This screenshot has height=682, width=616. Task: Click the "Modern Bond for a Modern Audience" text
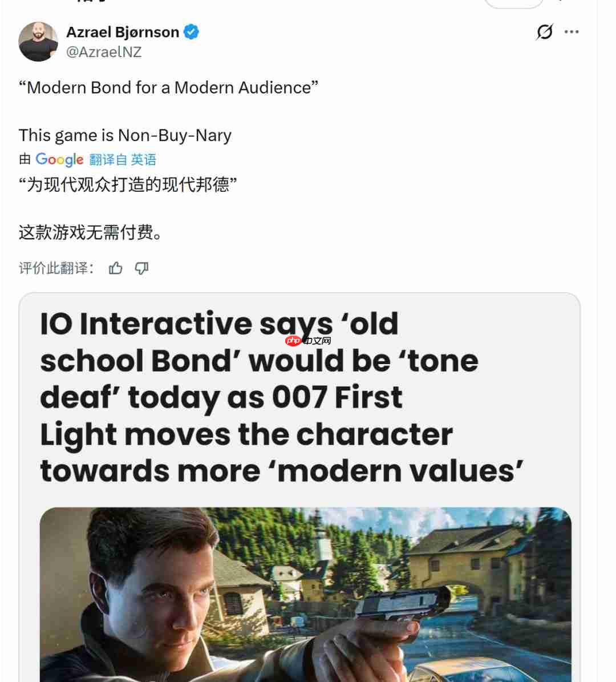[x=169, y=88]
